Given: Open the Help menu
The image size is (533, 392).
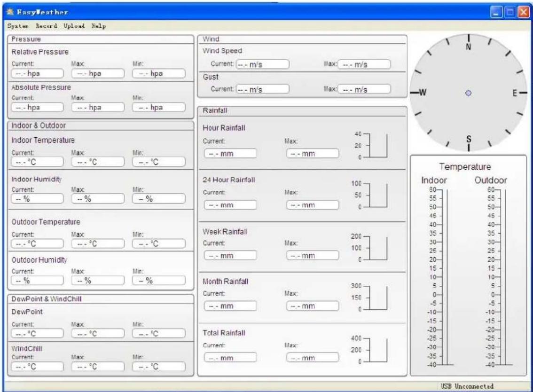Looking at the screenshot, I should 99,26.
